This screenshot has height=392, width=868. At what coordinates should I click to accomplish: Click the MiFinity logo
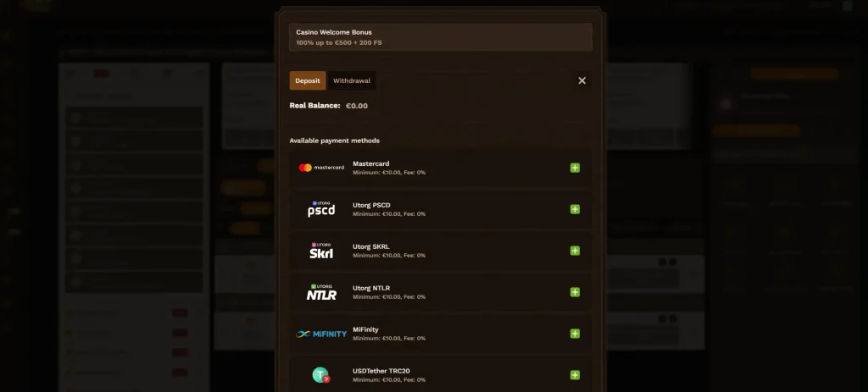(321, 334)
